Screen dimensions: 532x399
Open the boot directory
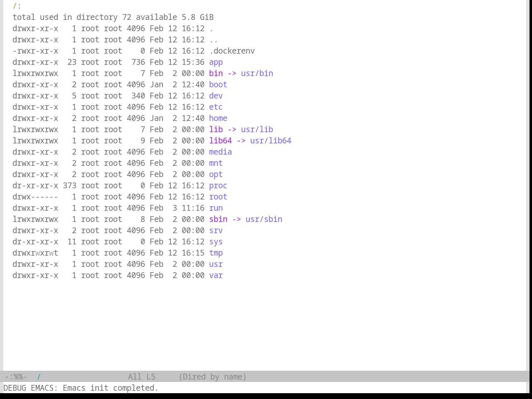pos(218,85)
